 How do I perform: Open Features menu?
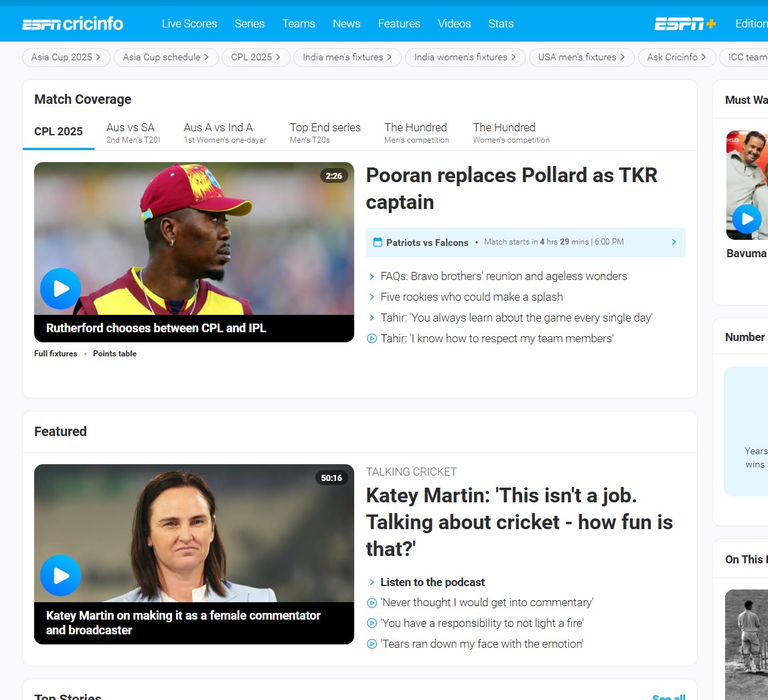[399, 23]
